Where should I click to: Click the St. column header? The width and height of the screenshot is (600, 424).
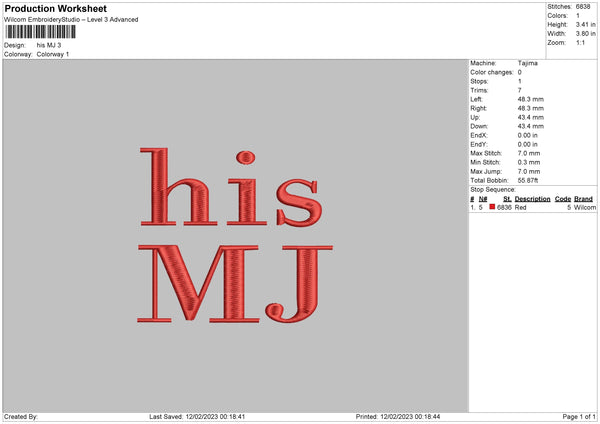(x=507, y=199)
